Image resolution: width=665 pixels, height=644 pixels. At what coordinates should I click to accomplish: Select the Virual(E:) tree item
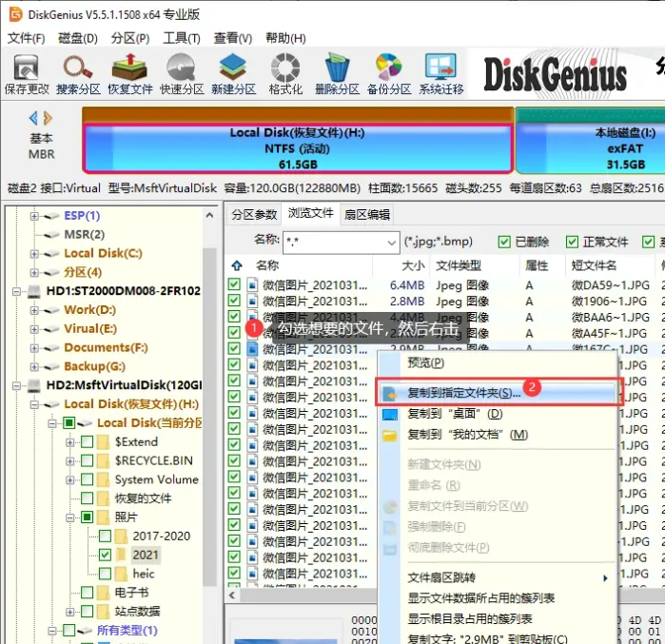(x=90, y=329)
